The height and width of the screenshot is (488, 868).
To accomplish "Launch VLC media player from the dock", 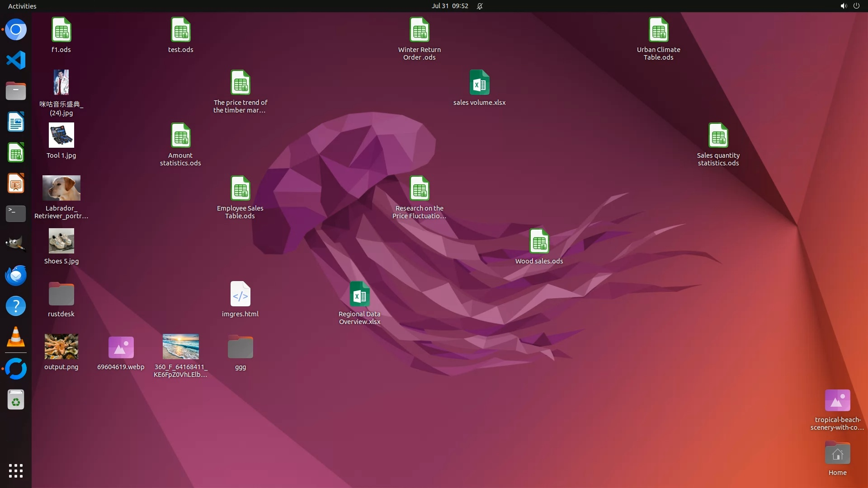I will [16, 337].
